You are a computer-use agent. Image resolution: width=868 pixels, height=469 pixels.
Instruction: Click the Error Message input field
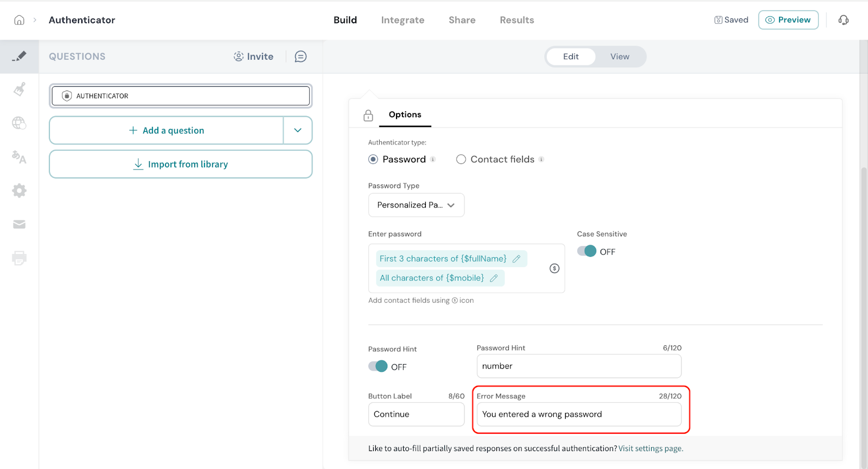pyautogui.click(x=578, y=415)
